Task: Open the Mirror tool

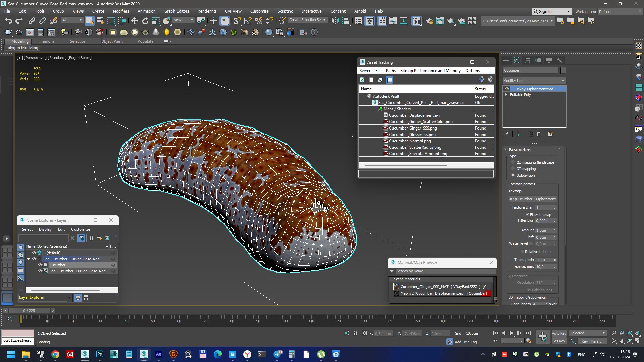Action: click(335, 21)
